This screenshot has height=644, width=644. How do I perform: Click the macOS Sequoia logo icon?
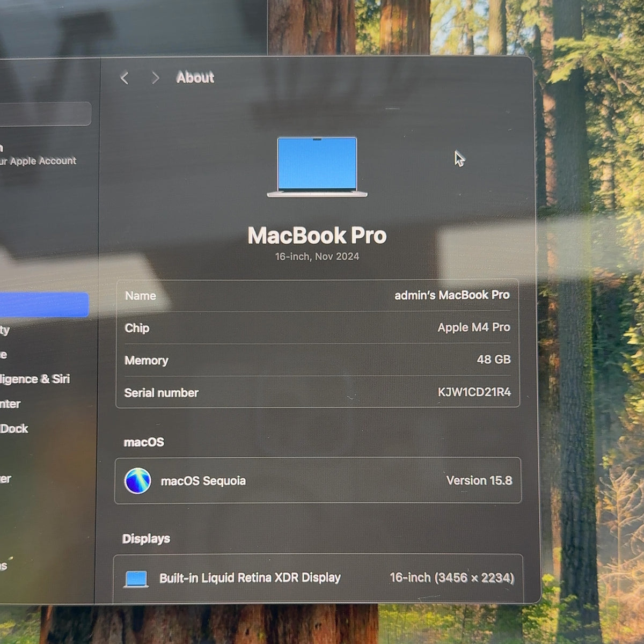[x=137, y=480]
